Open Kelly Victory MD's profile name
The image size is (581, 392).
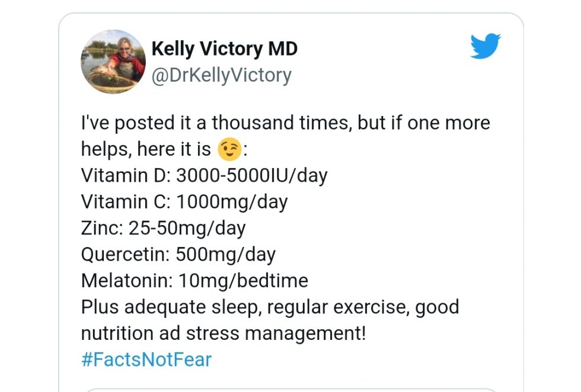[x=226, y=49]
